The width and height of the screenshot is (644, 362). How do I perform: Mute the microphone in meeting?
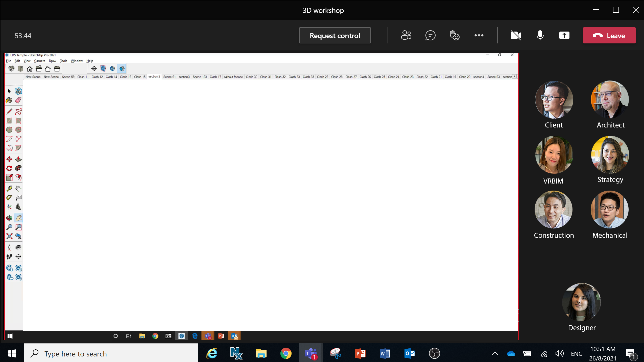[540, 36]
